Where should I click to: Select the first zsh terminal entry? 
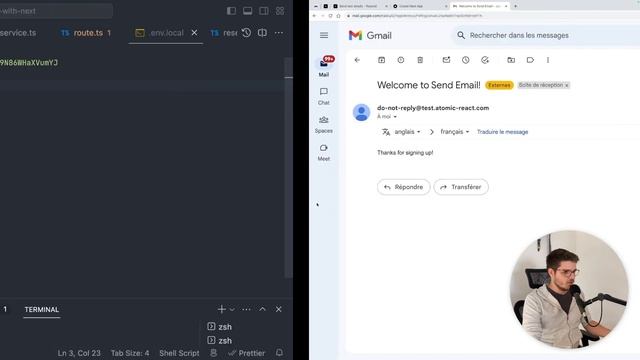220,327
